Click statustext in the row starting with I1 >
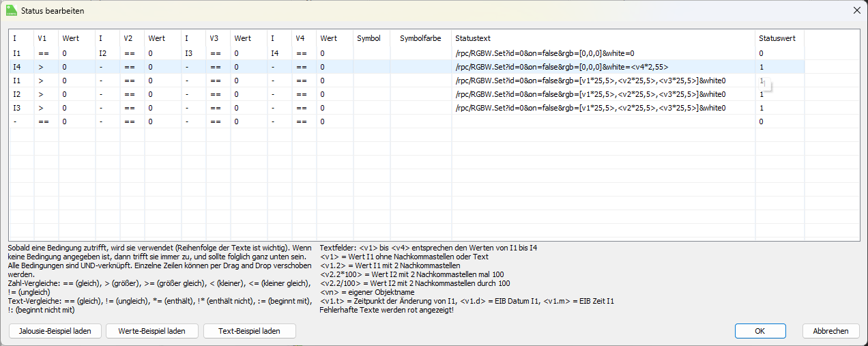Image resolution: width=868 pixels, height=346 pixels. 590,81
